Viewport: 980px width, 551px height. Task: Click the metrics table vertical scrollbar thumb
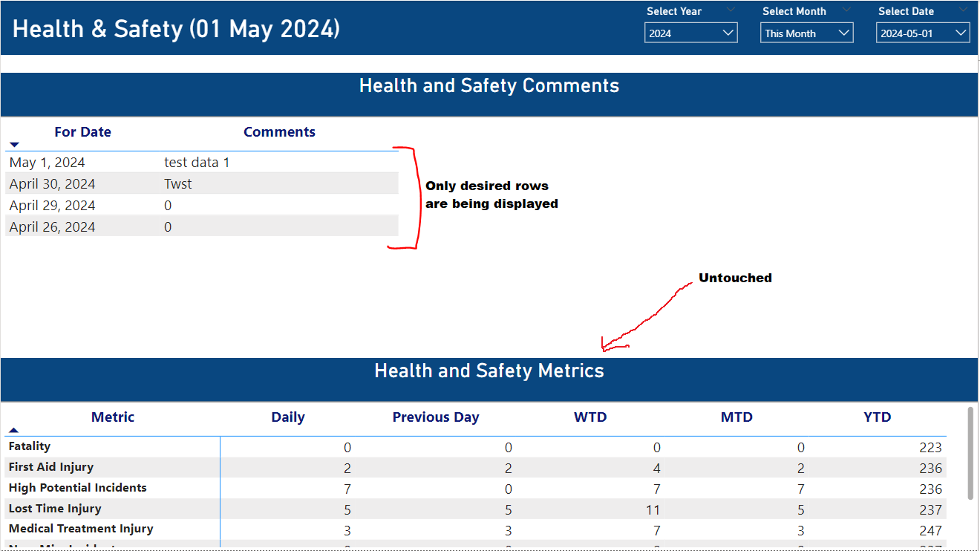point(970,453)
